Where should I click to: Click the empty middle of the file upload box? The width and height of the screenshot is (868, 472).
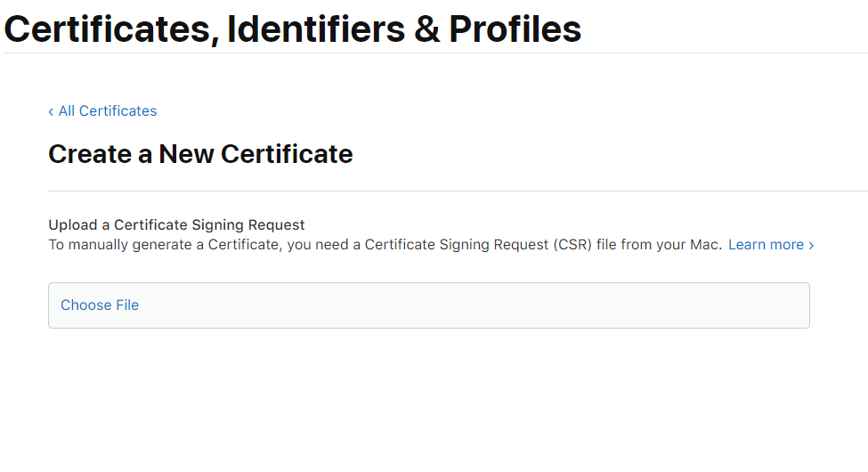[x=427, y=305]
